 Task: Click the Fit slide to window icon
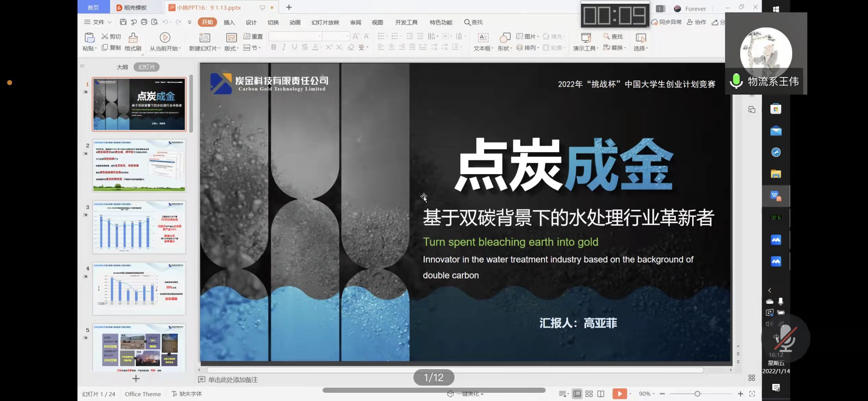[x=752, y=394]
